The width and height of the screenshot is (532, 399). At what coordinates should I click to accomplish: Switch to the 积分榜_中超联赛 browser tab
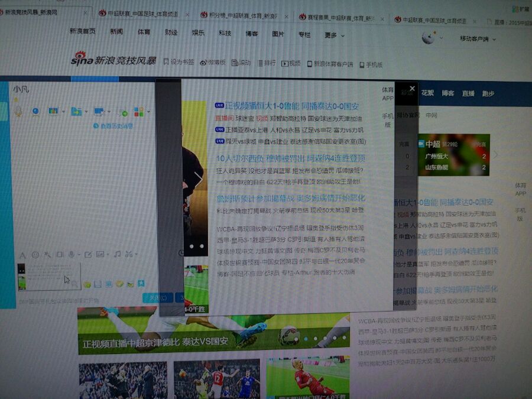[244, 15]
